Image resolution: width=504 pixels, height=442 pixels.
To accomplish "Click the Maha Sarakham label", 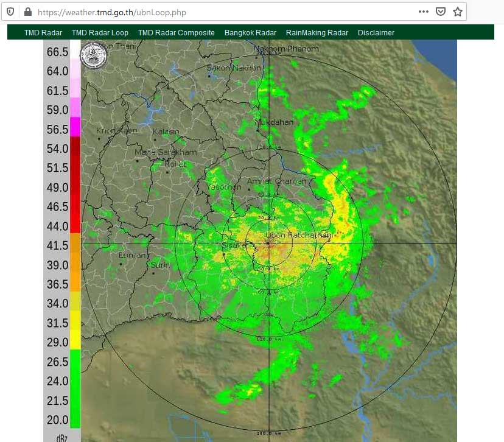I will pyautogui.click(x=166, y=152).
